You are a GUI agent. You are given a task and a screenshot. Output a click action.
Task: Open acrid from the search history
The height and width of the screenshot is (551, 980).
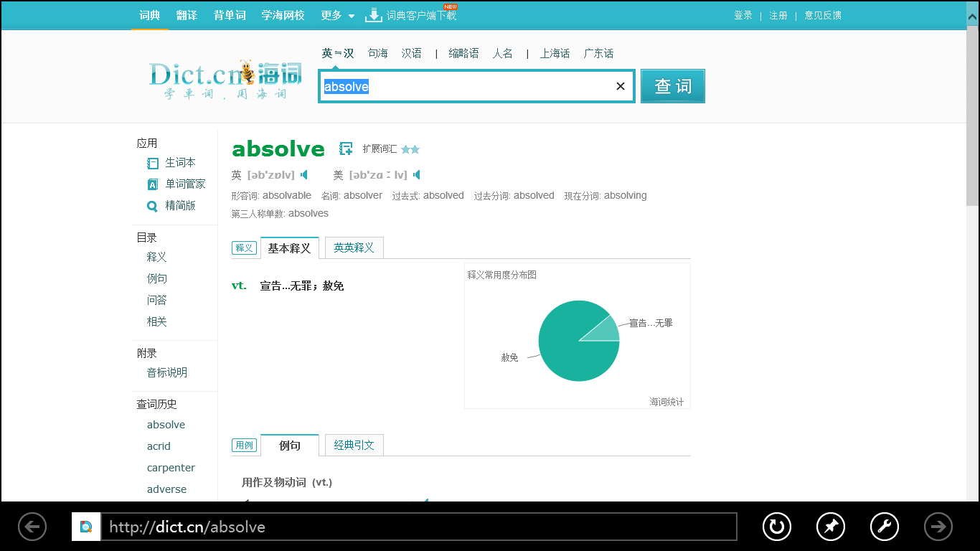tap(159, 446)
